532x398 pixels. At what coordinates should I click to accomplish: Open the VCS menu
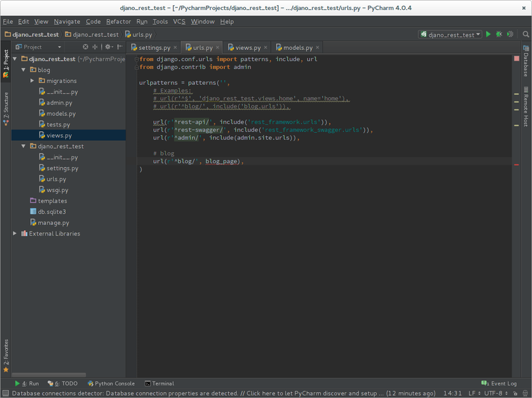click(179, 21)
